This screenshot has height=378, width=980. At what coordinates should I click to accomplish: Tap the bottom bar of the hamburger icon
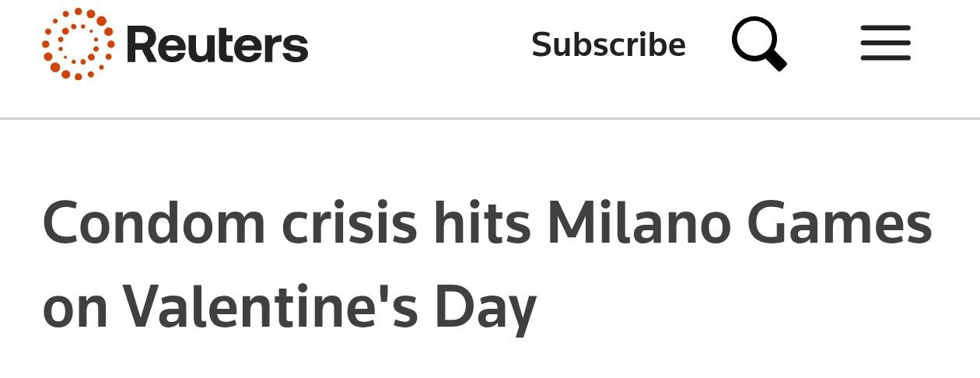coord(885,58)
